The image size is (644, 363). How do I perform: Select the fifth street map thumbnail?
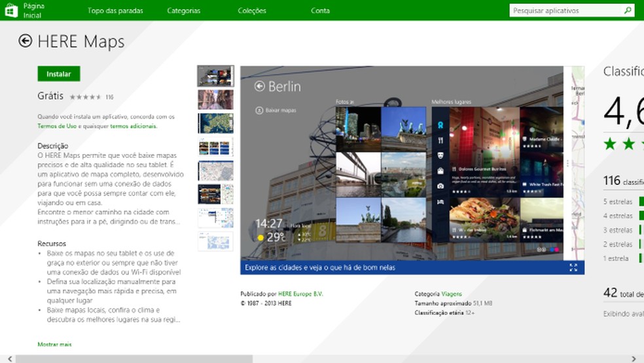[x=215, y=170]
